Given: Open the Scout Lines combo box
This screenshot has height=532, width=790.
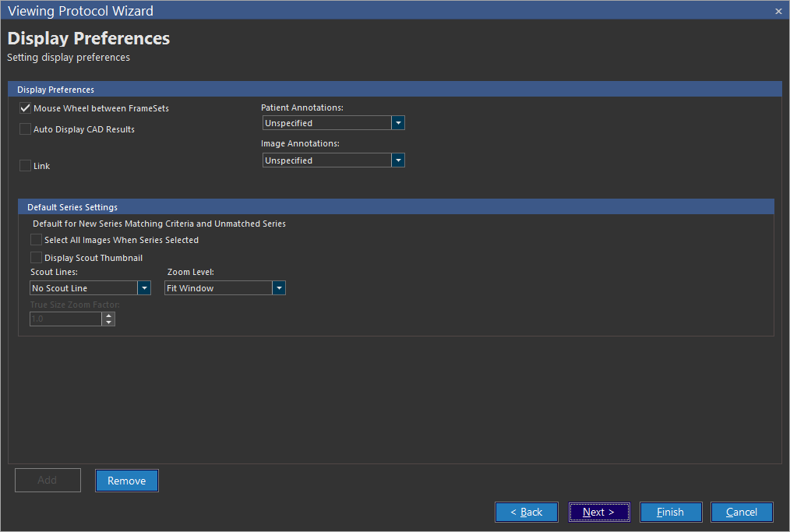Looking at the screenshot, I should pos(144,288).
